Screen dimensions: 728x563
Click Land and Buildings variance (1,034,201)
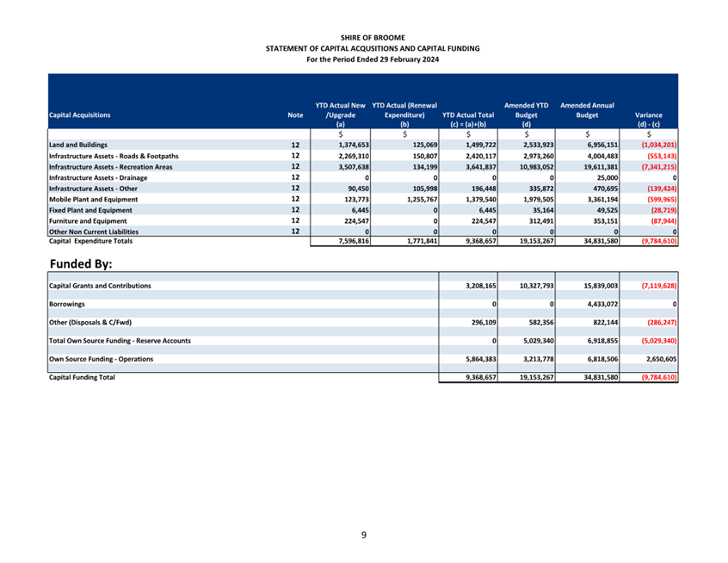(x=659, y=145)
